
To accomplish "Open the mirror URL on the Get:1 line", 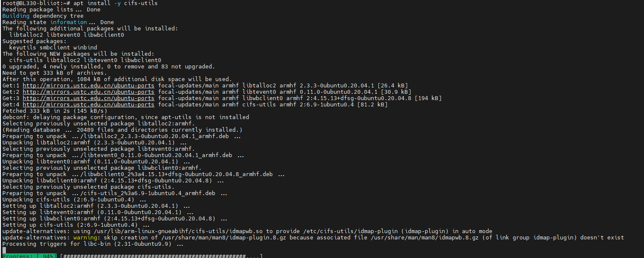I will [x=88, y=86].
